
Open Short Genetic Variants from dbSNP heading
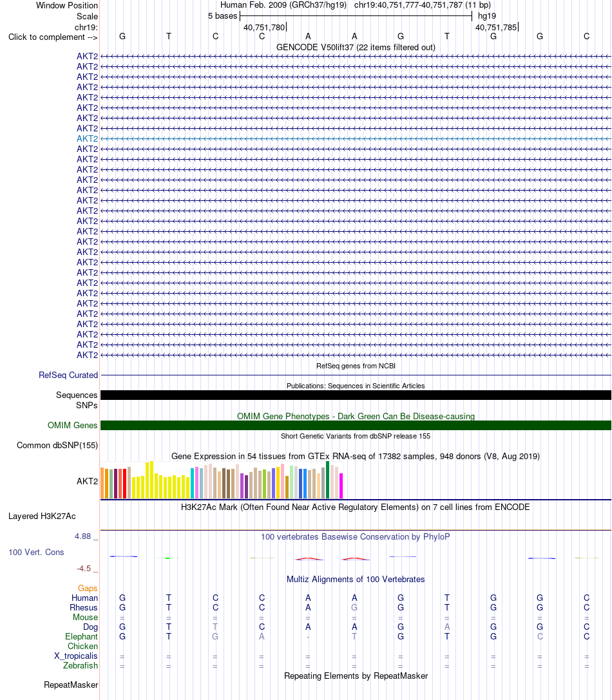coord(356,436)
